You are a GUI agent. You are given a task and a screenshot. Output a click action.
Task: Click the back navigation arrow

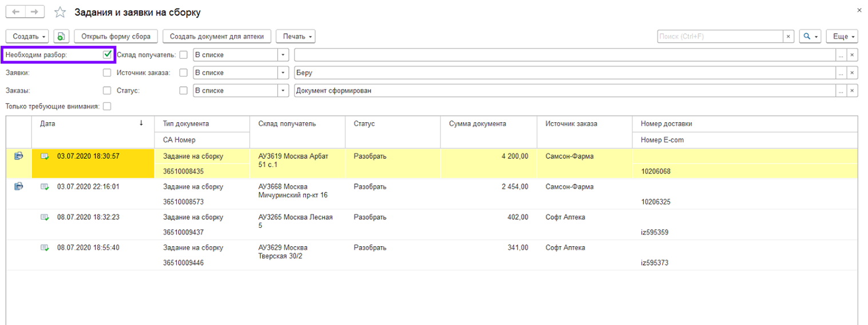tap(15, 12)
